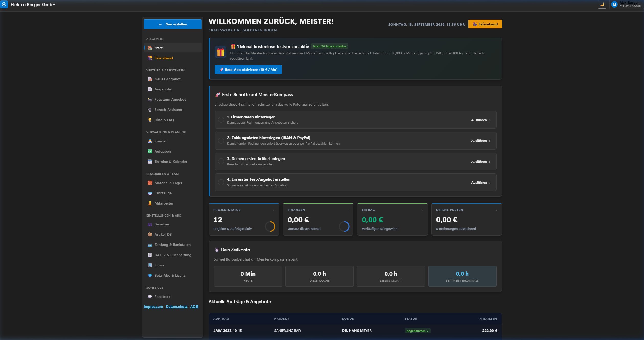Click the Mitarbeiter person icon
This screenshot has height=340, width=644.
(x=150, y=203)
